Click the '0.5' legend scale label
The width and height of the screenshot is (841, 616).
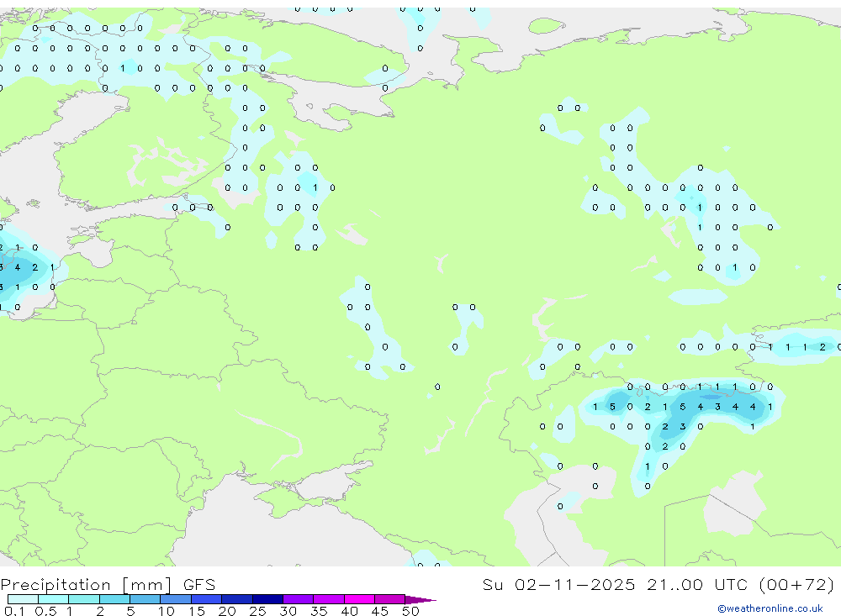coord(45,611)
